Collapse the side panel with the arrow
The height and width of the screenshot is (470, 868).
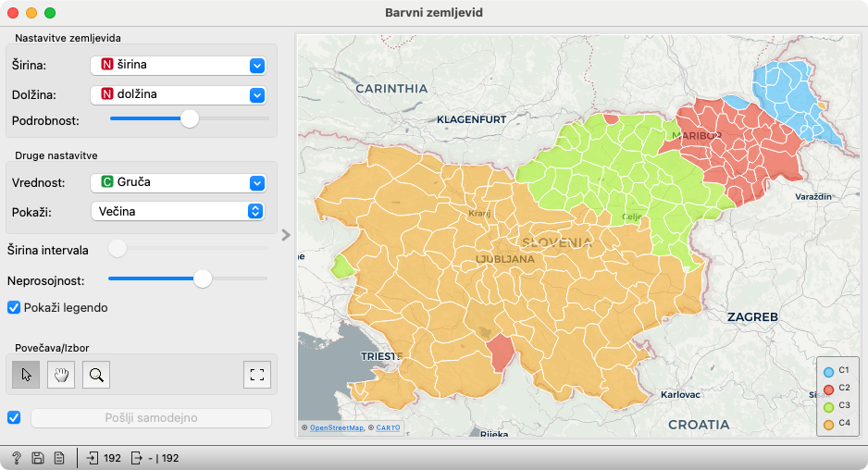point(286,235)
